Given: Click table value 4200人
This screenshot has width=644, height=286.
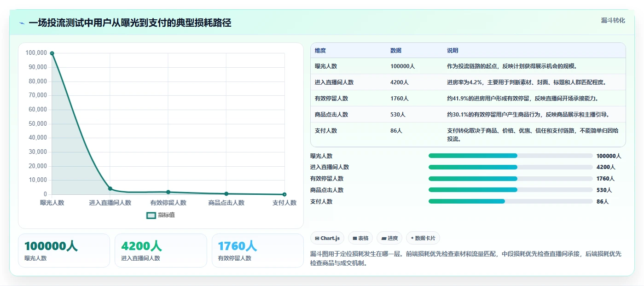Looking at the screenshot, I should 400,82.
